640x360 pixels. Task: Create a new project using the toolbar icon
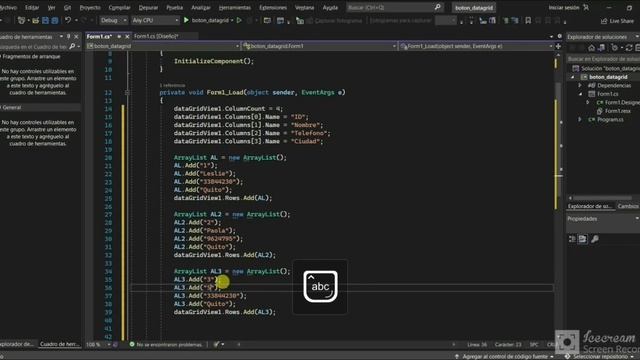tap(21, 20)
